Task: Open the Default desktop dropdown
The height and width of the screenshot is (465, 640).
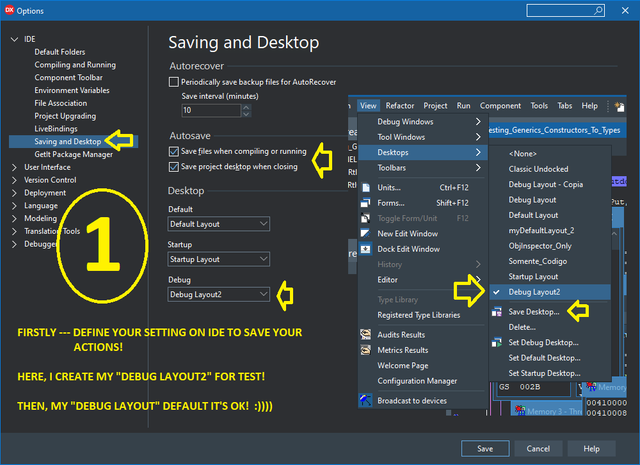Action: click(219, 224)
